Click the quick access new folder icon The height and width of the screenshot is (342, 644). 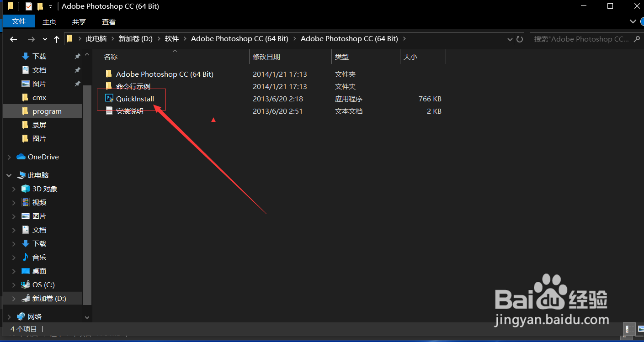pyautogui.click(x=40, y=6)
